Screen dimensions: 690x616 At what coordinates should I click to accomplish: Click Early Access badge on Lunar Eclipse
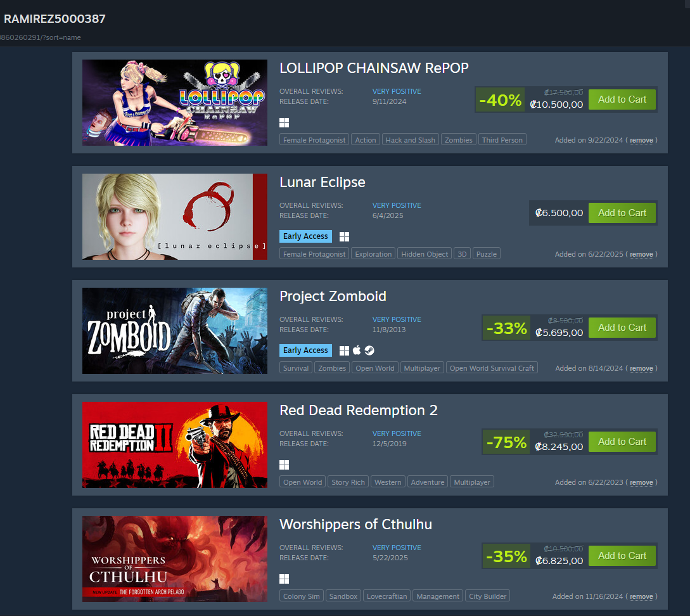click(x=305, y=236)
